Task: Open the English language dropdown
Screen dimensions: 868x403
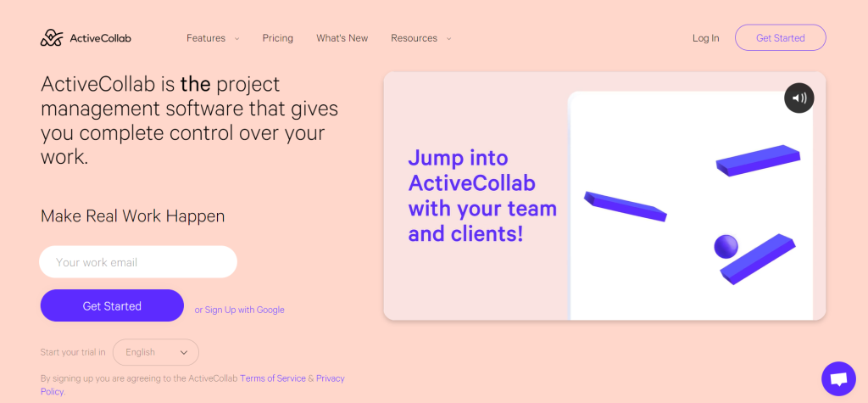Action: 156,352
